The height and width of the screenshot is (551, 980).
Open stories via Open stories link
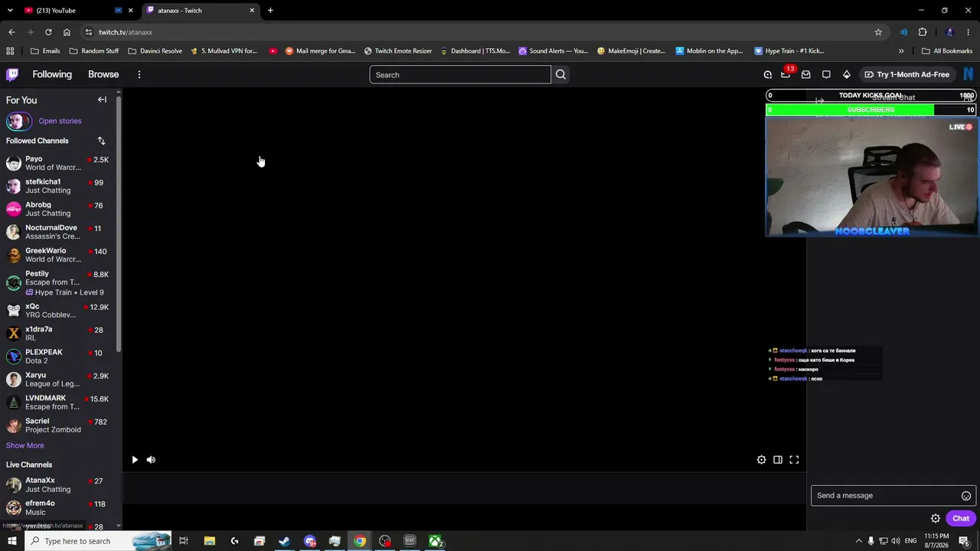click(x=60, y=121)
